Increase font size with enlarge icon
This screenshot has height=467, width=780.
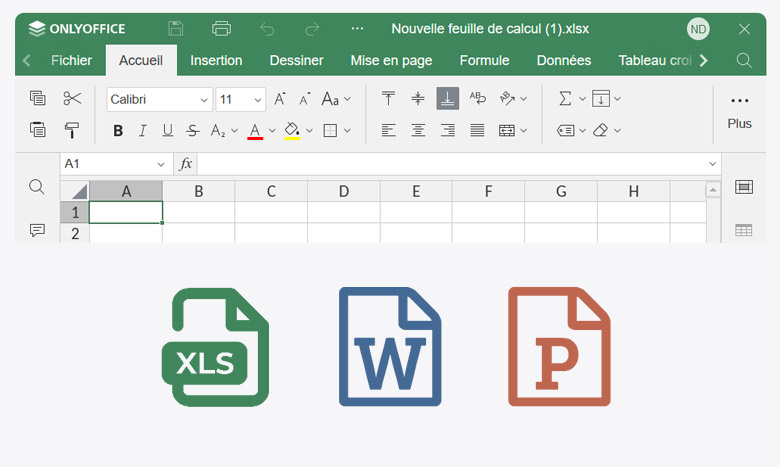280,99
